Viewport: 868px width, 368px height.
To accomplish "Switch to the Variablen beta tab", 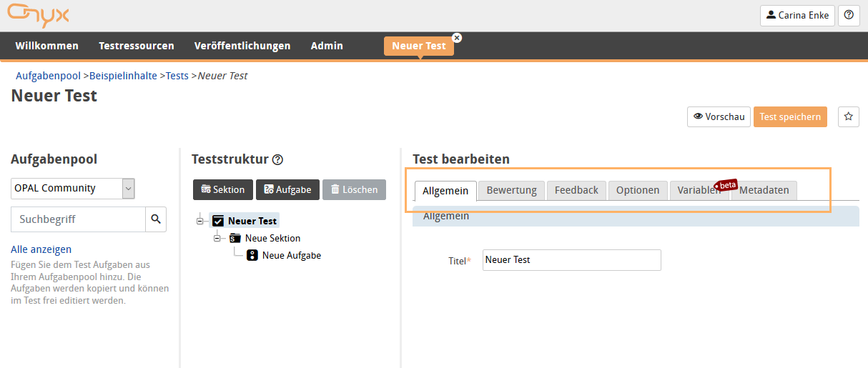I will 699,190.
